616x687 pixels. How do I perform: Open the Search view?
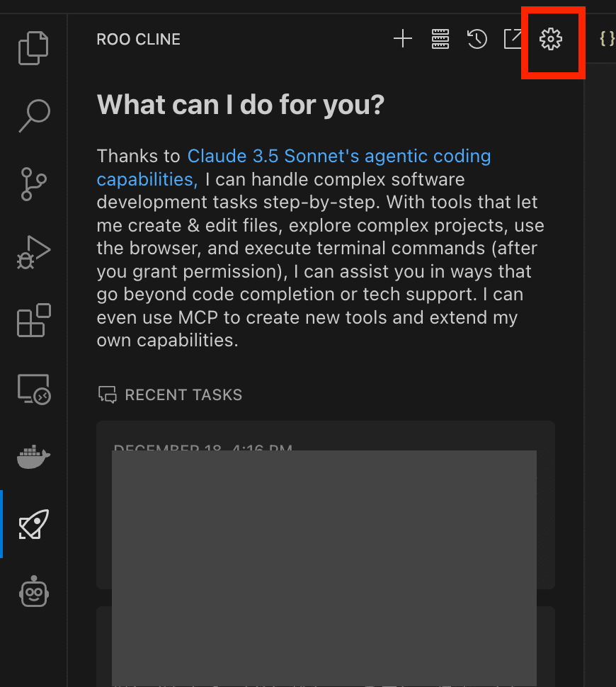tap(33, 115)
